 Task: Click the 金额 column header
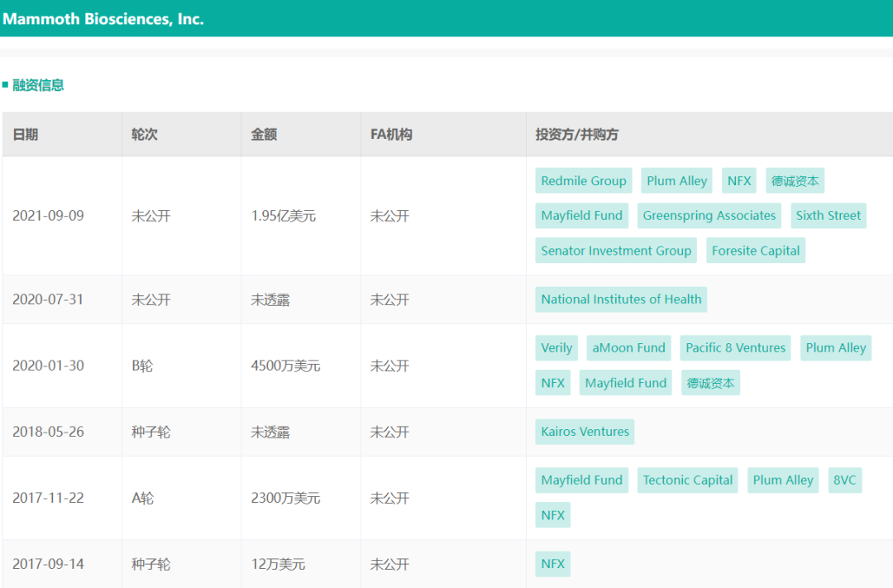click(x=265, y=135)
